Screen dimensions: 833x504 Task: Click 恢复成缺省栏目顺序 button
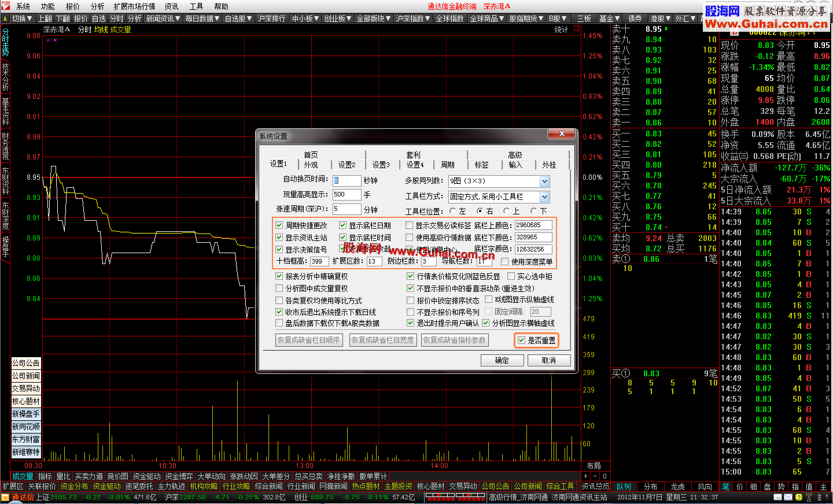[x=309, y=340]
